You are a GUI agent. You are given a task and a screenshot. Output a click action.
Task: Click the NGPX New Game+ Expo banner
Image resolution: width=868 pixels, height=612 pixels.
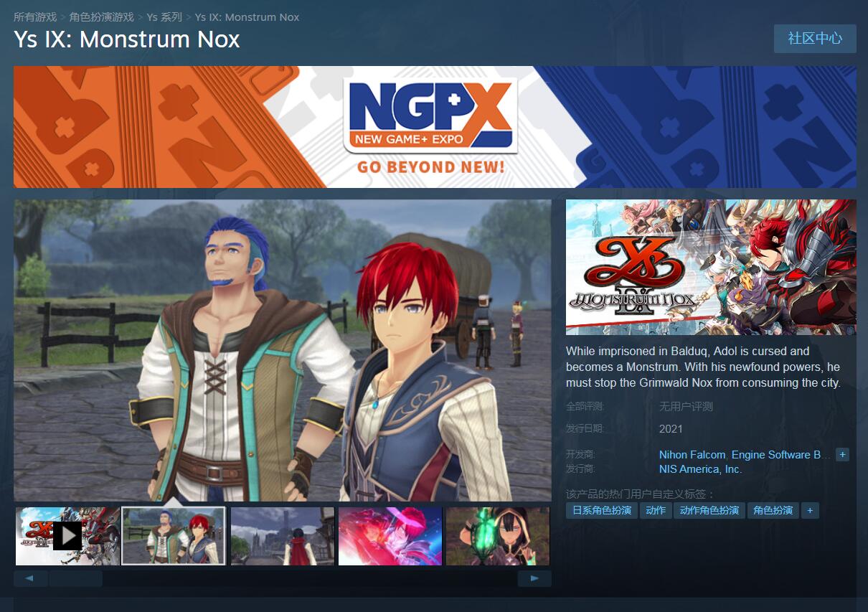(x=435, y=127)
